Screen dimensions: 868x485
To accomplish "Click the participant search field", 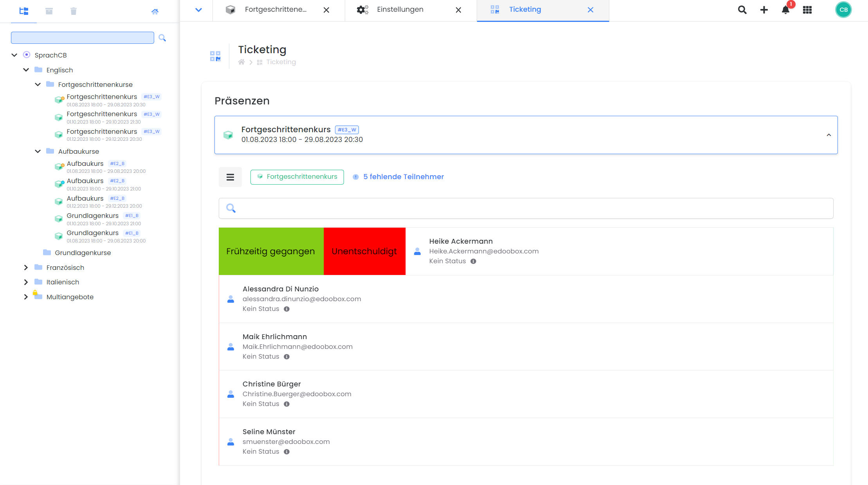I will 526,208.
